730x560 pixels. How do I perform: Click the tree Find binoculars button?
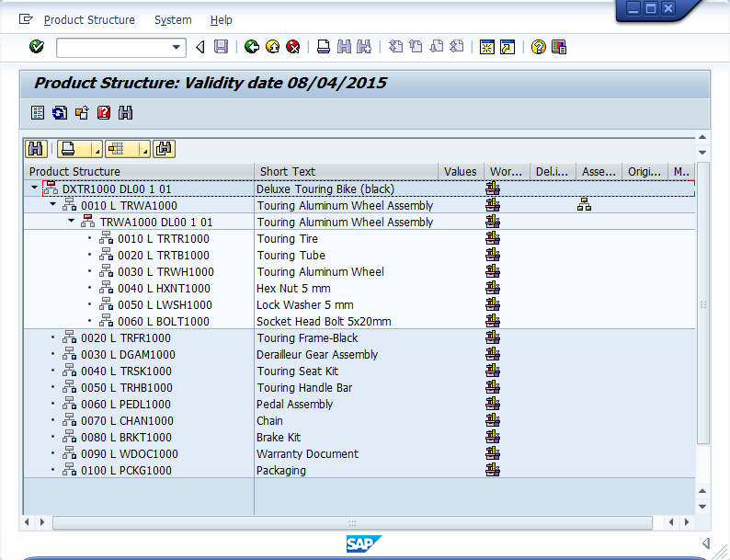pyautogui.click(x=36, y=149)
